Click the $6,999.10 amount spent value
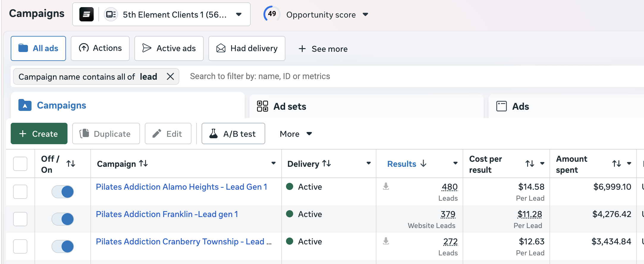Image resolution: width=644 pixels, height=264 pixels. tap(612, 187)
